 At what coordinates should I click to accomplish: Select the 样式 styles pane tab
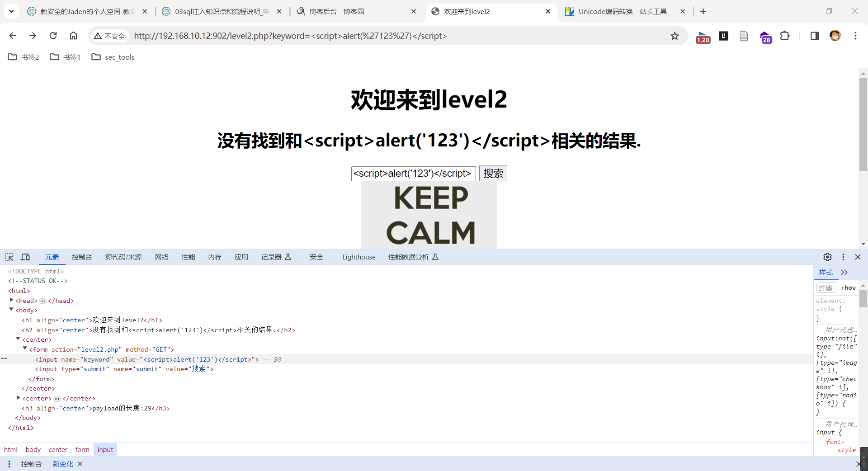coord(826,272)
